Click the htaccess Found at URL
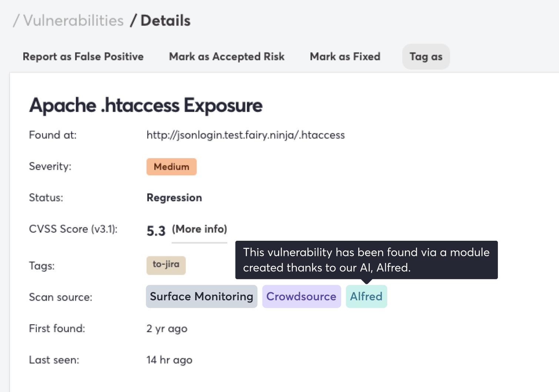This screenshot has width=559, height=392. click(245, 135)
